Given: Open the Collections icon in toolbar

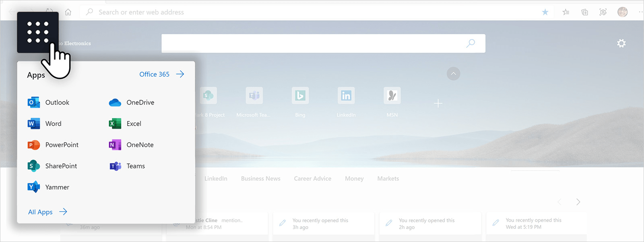Looking at the screenshot, I should tap(584, 12).
